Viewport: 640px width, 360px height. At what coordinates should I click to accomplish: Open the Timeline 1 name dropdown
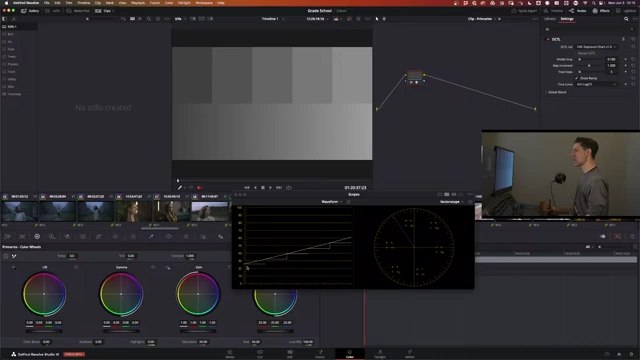[x=273, y=19]
